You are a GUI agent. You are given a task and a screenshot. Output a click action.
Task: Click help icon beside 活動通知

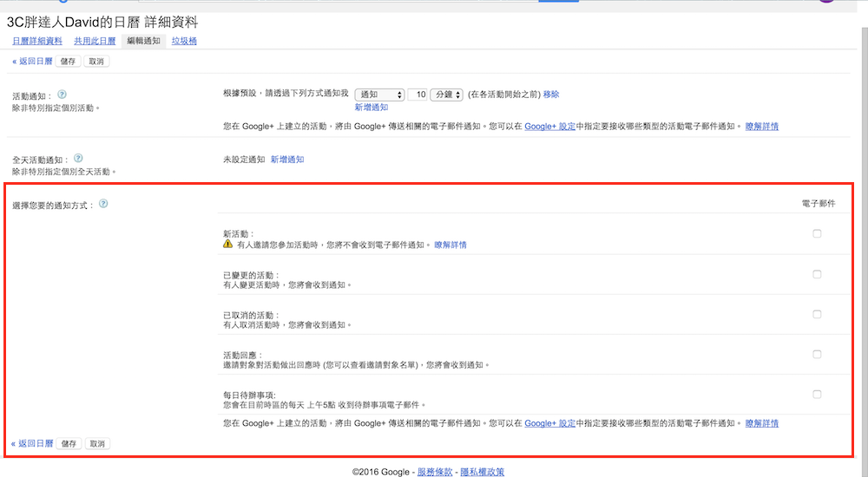(x=62, y=94)
